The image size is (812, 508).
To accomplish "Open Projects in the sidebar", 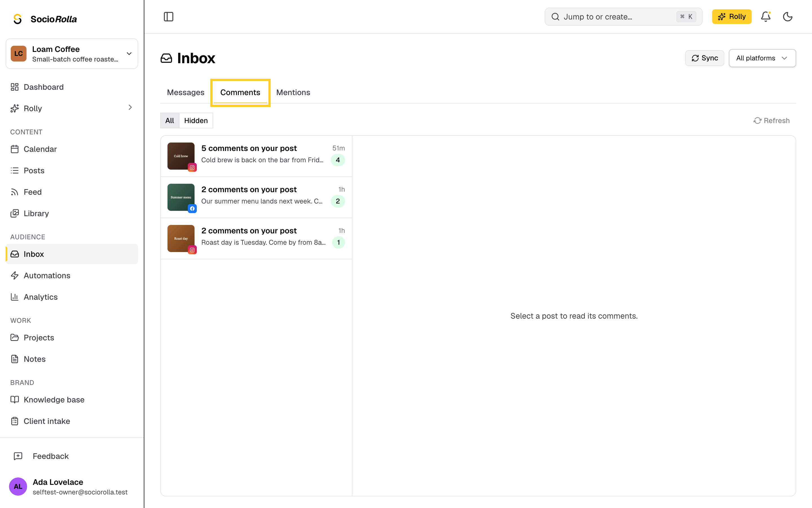I will click(72, 337).
